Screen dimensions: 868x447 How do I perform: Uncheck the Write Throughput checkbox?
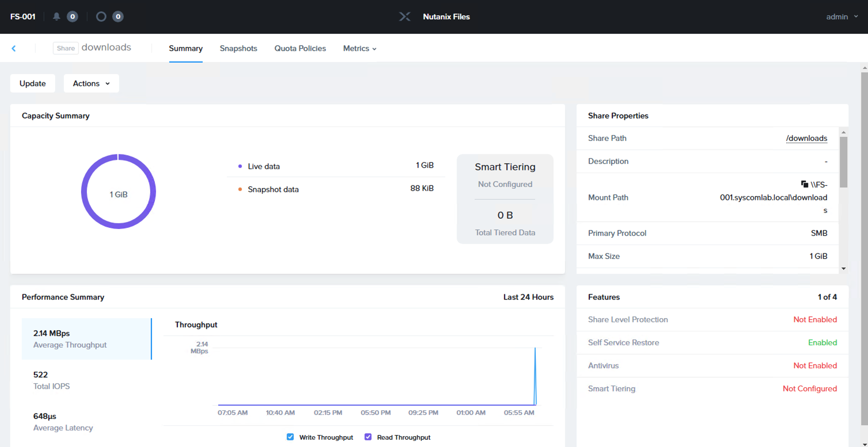pos(290,437)
